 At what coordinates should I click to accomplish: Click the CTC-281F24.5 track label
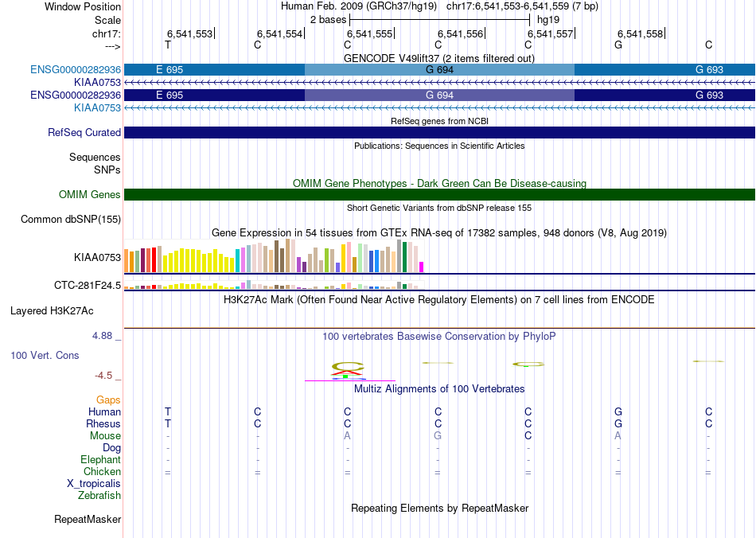88,286
